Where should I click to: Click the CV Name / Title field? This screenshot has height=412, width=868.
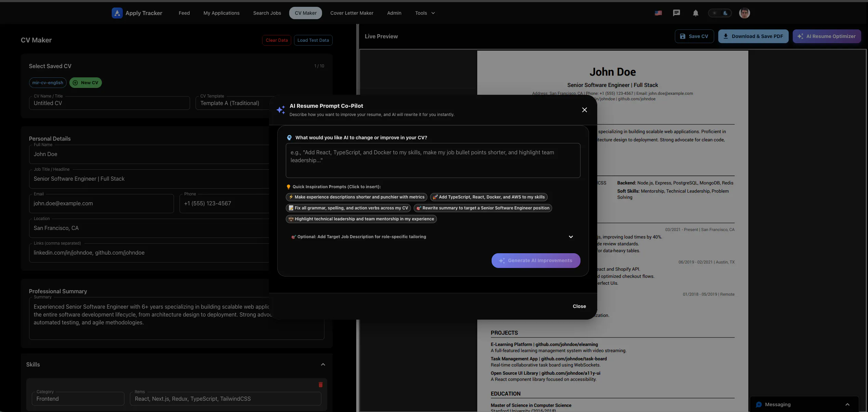pos(109,103)
